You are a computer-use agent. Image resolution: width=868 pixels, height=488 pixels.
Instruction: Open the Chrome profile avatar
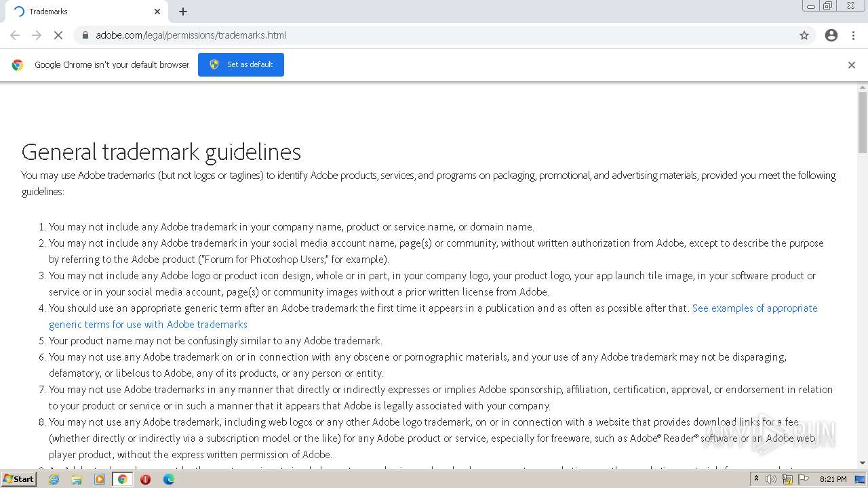831,35
